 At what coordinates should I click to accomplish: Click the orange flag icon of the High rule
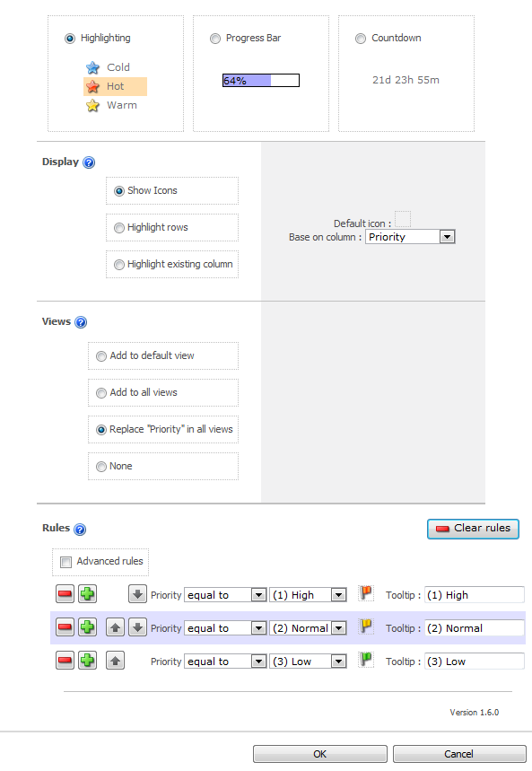click(x=365, y=593)
